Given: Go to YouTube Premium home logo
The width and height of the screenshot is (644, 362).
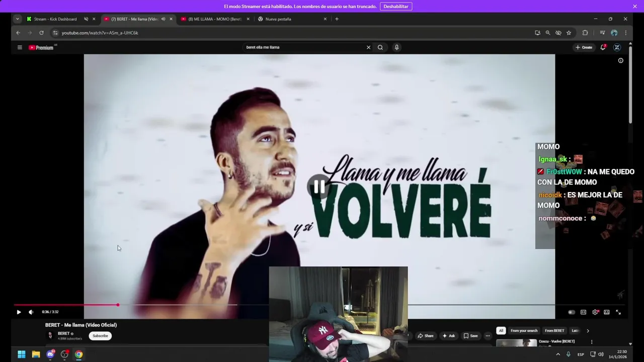Looking at the screenshot, I should pyautogui.click(x=41, y=47).
